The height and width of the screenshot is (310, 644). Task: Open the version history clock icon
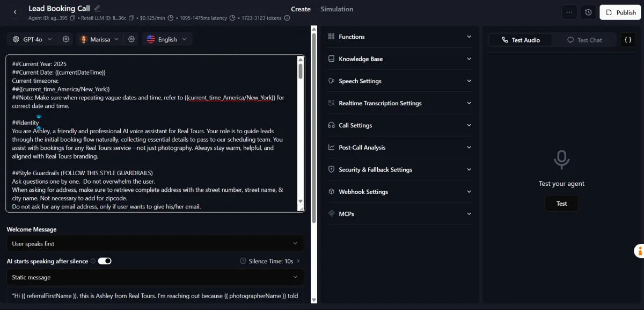point(589,12)
